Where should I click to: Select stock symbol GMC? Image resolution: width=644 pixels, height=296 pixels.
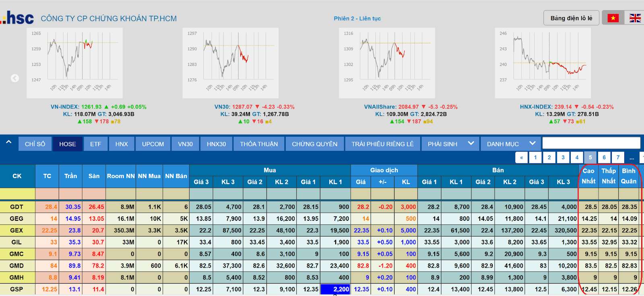pos(17,254)
